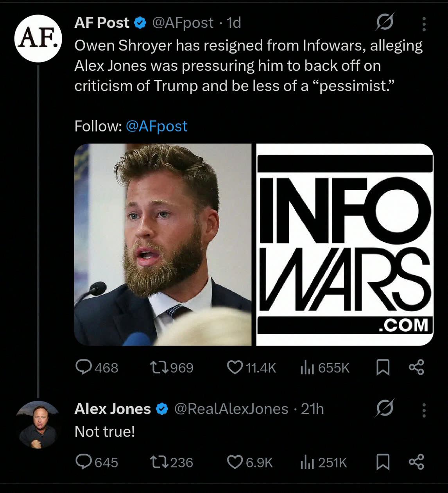Share the AF Post tweet

(x=416, y=367)
